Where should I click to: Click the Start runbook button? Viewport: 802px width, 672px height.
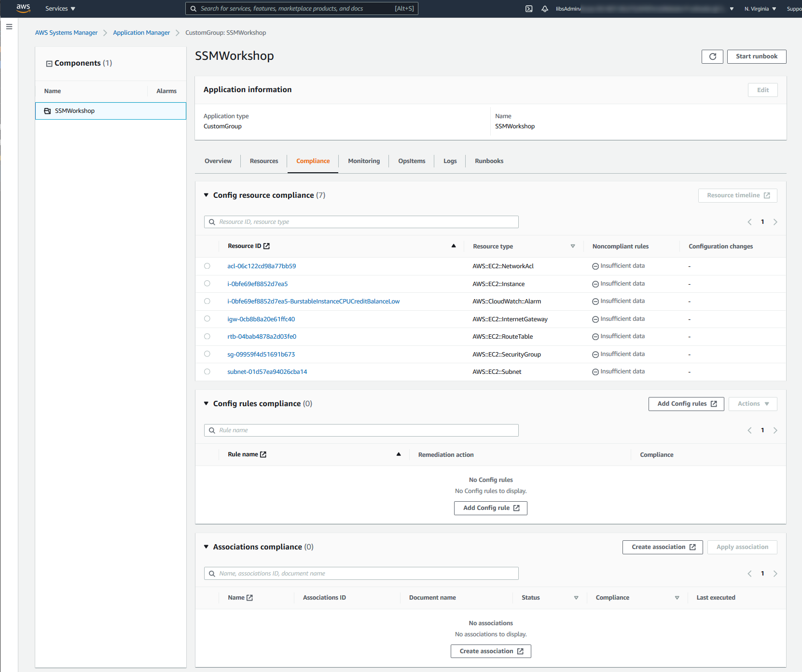pyautogui.click(x=757, y=56)
